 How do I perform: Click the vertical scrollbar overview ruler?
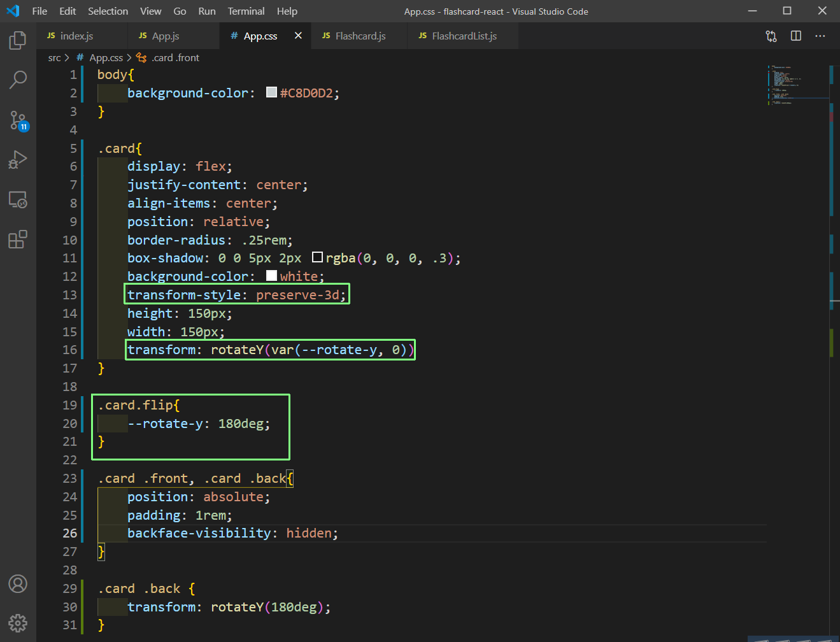[834, 350]
